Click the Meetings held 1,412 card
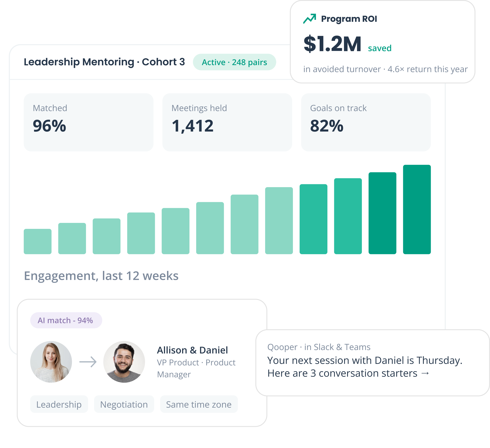Viewport: 490px width, 448px height. (x=227, y=122)
